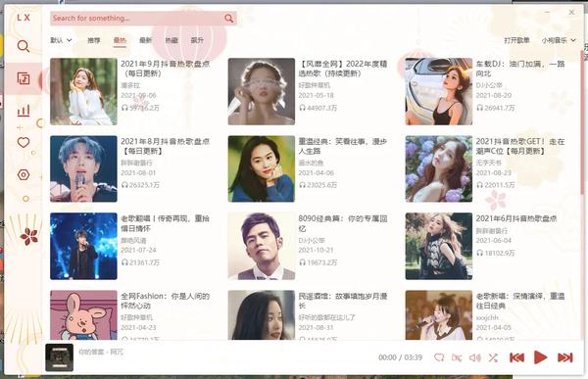Focus the 'Search for something' input field

point(137,18)
